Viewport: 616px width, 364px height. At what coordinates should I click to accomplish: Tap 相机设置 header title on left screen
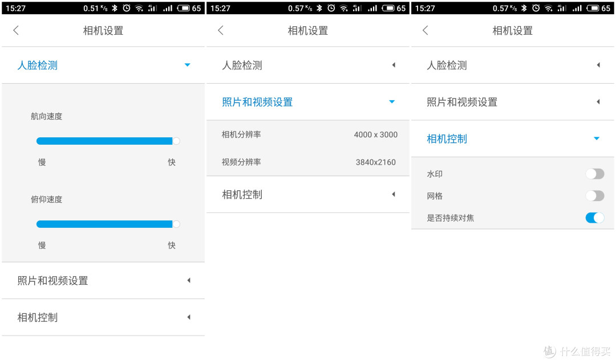(103, 31)
